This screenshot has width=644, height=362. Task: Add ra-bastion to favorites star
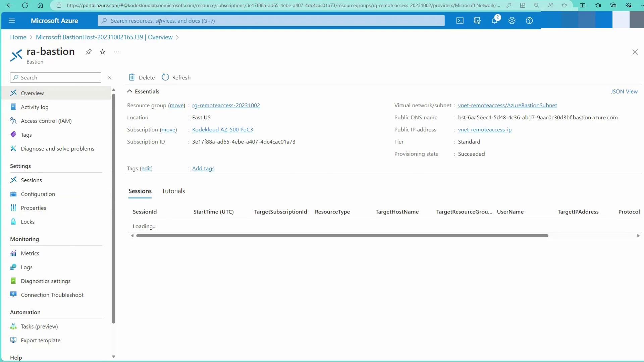(103, 52)
